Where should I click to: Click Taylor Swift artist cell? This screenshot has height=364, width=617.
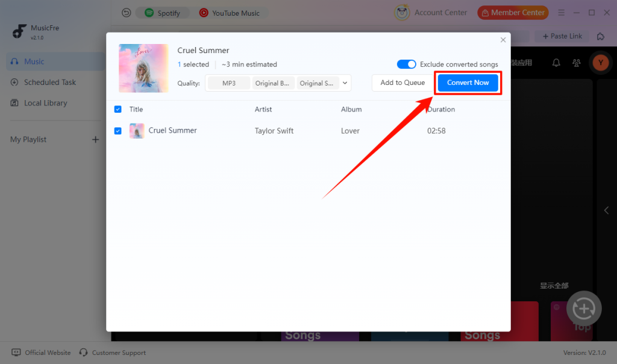tap(274, 131)
